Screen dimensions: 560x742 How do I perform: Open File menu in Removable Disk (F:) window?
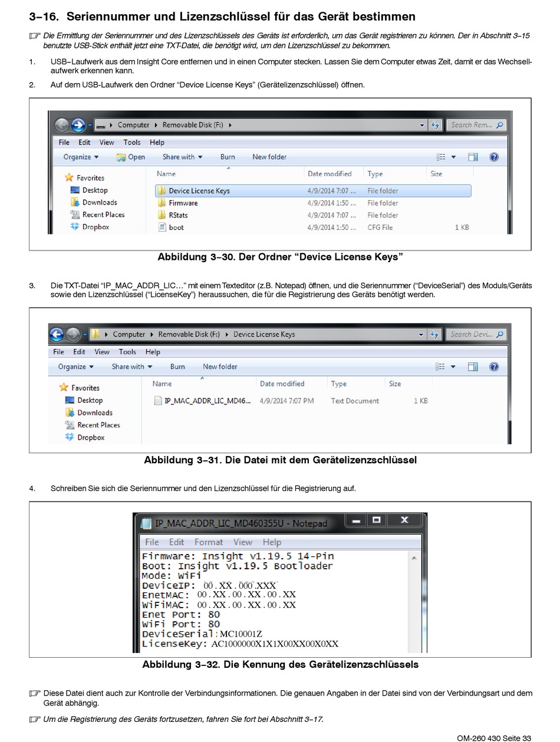click(64, 142)
